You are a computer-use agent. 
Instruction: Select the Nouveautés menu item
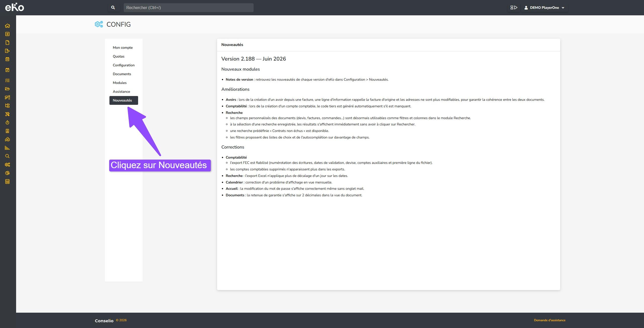coord(124,100)
